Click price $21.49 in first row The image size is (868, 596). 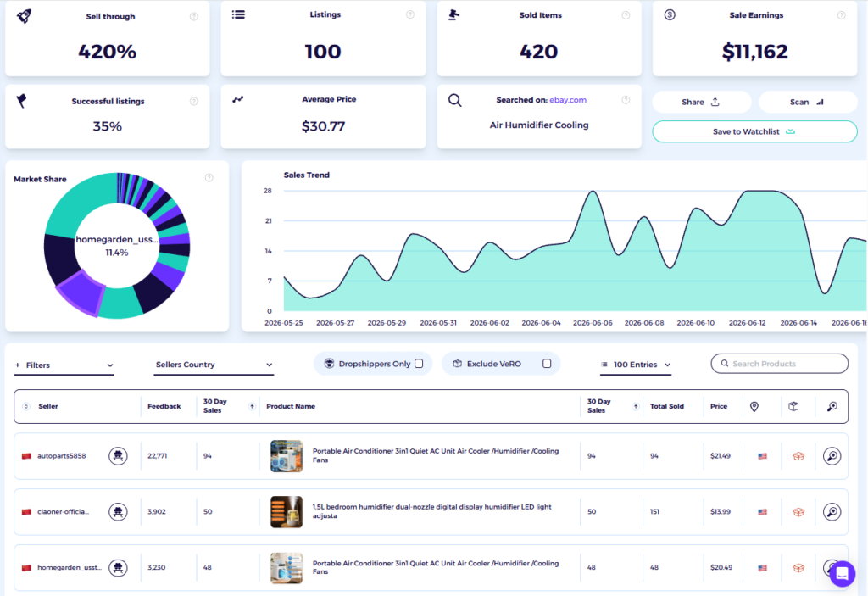click(x=721, y=456)
